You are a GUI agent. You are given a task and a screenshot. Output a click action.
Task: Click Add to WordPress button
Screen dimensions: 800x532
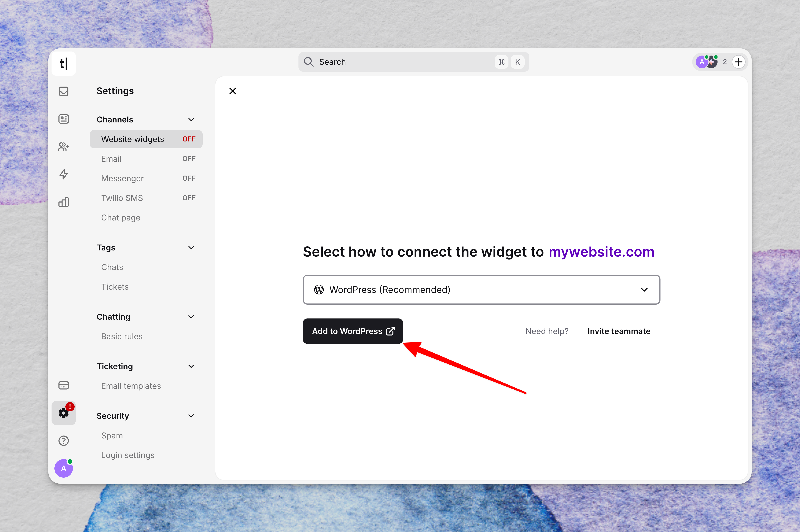tap(353, 331)
